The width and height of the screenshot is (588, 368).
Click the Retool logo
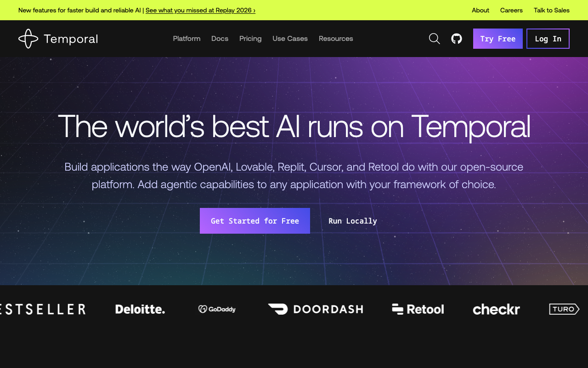(x=418, y=309)
